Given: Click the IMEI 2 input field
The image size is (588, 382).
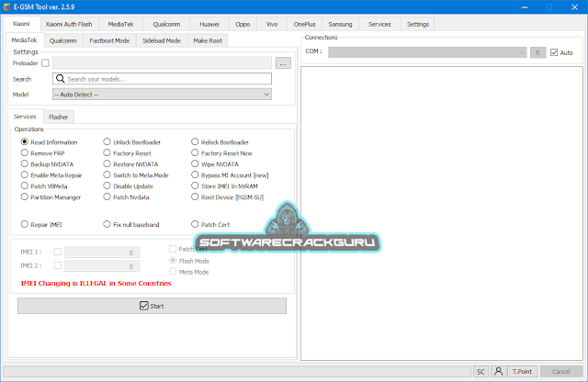Looking at the screenshot, I should [96, 265].
